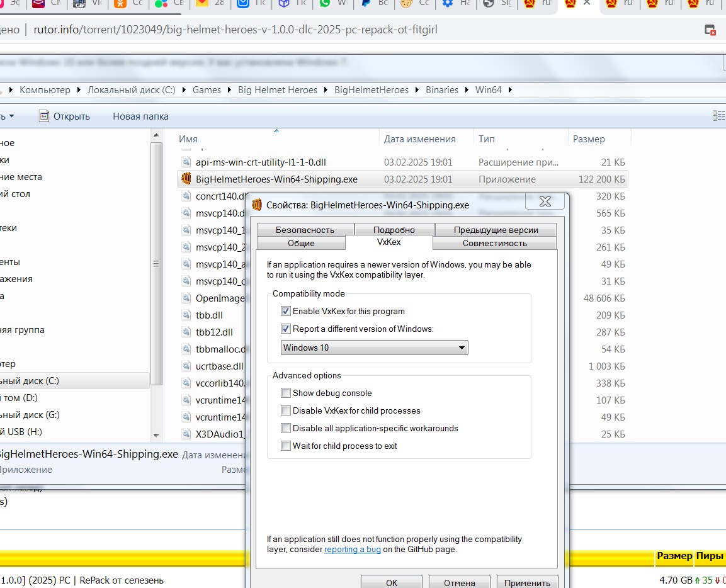Close the active rutor browser tab
The image size is (726, 588).
pyautogui.click(x=587, y=4)
